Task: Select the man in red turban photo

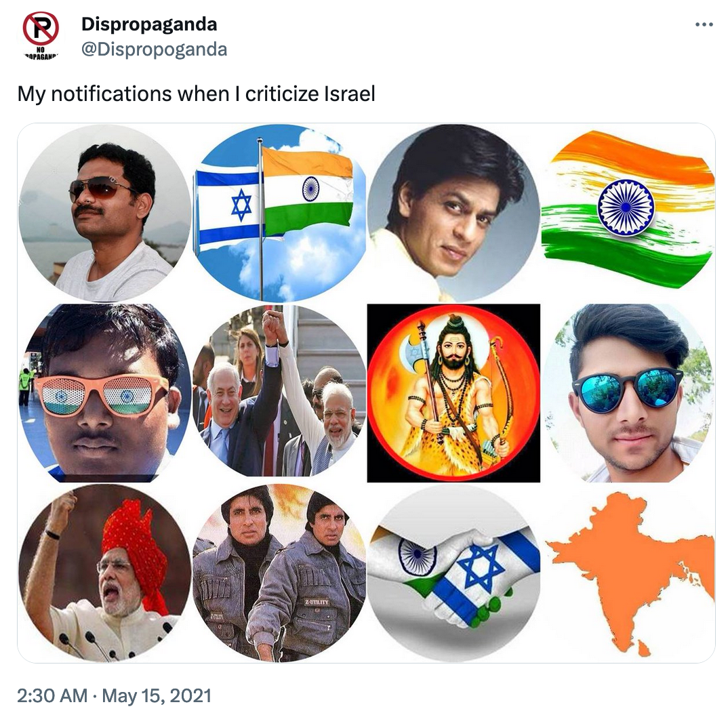Action: tap(104, 573)
